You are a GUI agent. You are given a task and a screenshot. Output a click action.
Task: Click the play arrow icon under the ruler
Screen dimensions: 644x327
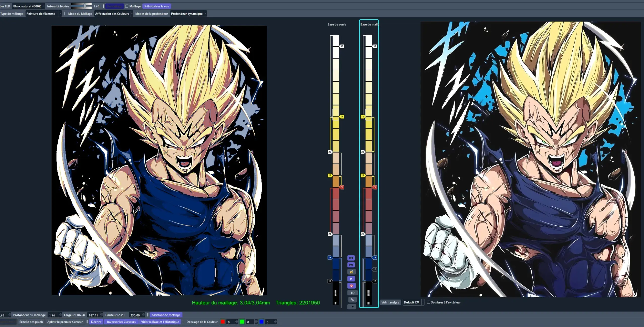pos(352,307)
